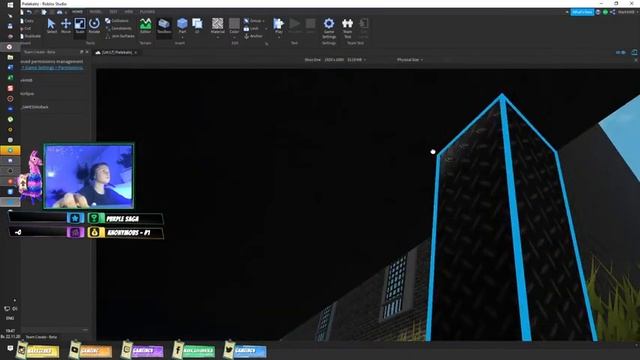640x360 pixels.
Task: Expand the Part dropdown arrow
Action: (x=182, y=37)
